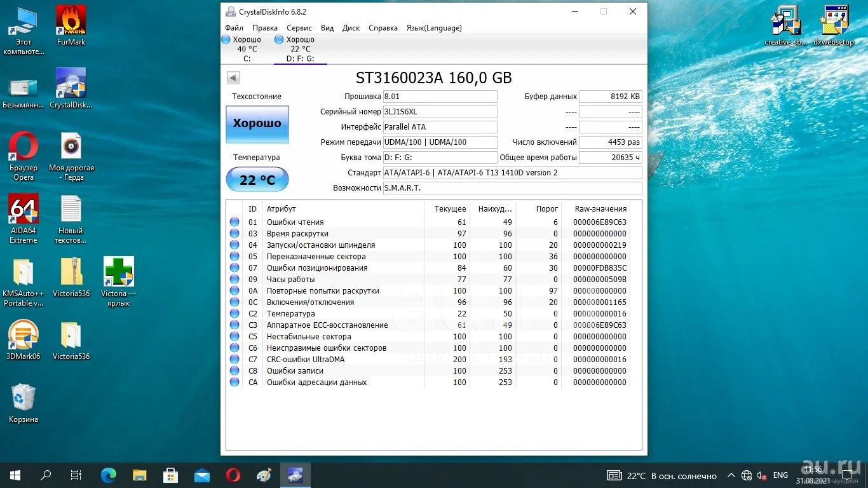868x488 pixels.
Task: Open the Правка menu
Action: coord(264,28)
